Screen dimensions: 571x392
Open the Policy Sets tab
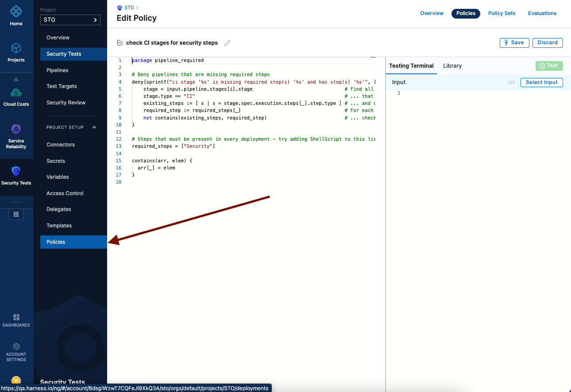[x=502, y=13]
